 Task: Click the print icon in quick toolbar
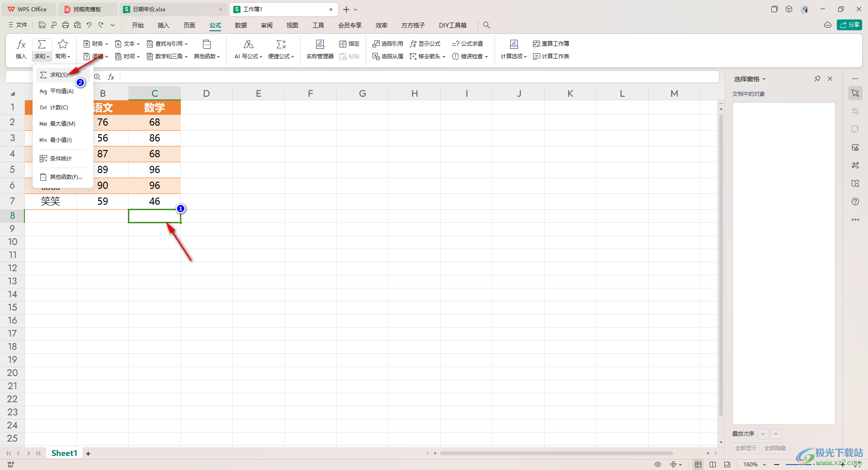click(x=66, y=25)
